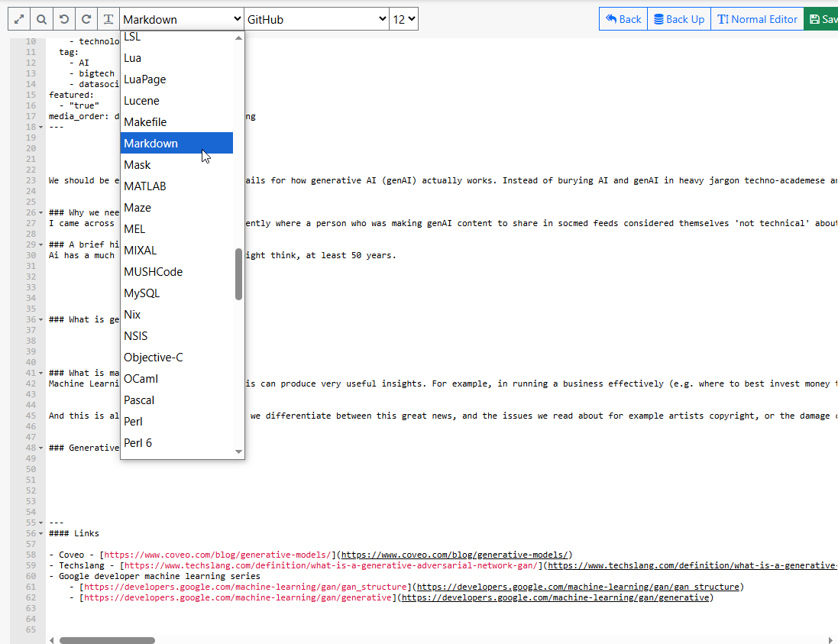Click the Google gan_structure URL in parentheses
This screenshot has width=838, height=644.
click(578, 587)
